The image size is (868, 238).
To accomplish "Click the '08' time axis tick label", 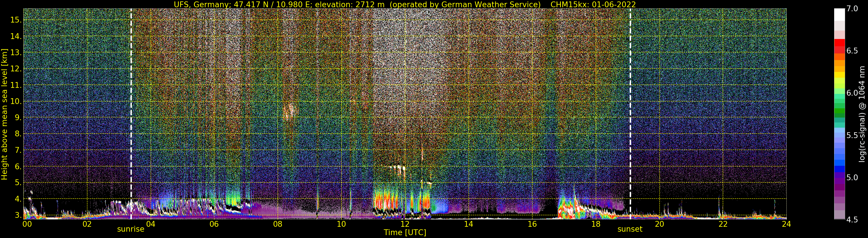I will coord(278,224).
